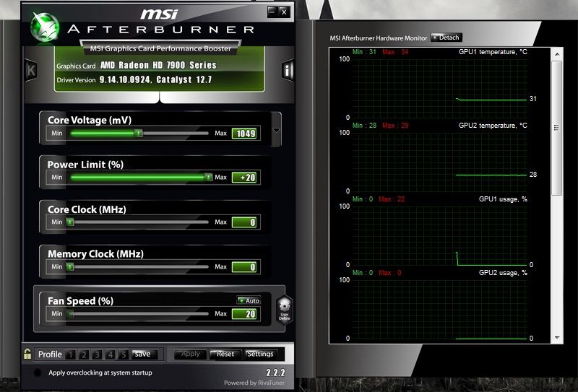578x392 pixels.
Task: Click the Core Clock value field
Action: 244,222
